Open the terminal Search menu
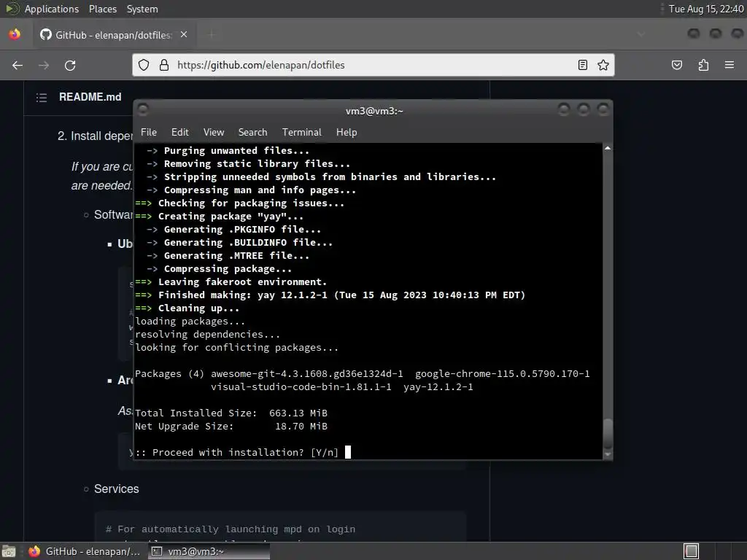This screenshot has height=560, width=747. coord(252,133)
